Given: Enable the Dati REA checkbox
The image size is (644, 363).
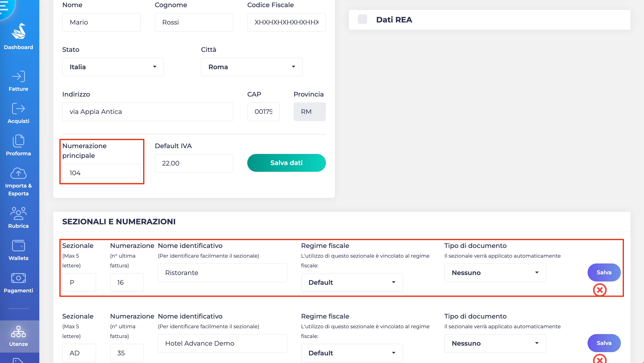Looking at the screenshot, I should [362, 19].
